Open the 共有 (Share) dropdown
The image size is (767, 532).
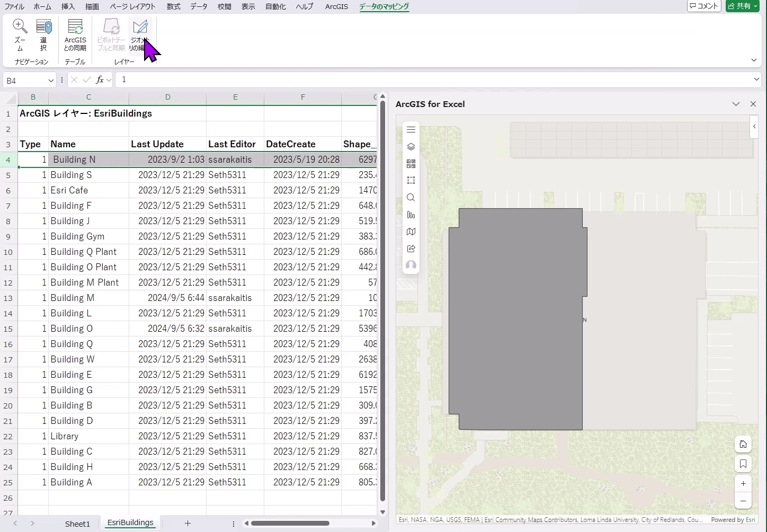coord(743,6)
